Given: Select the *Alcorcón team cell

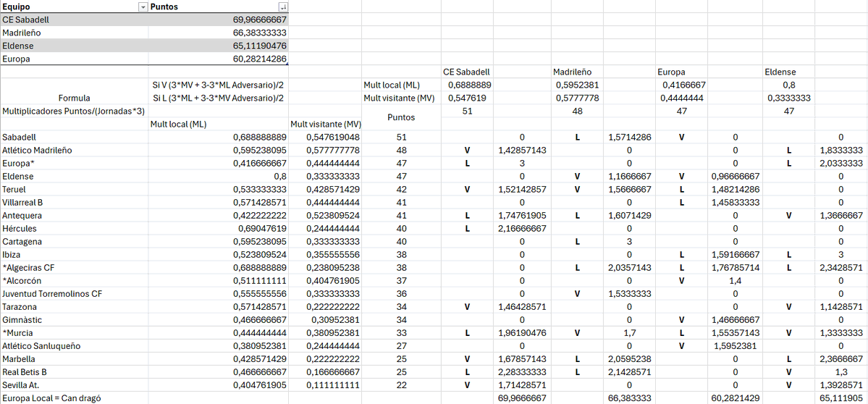Looking at the screenshot, I should [74, 281].
